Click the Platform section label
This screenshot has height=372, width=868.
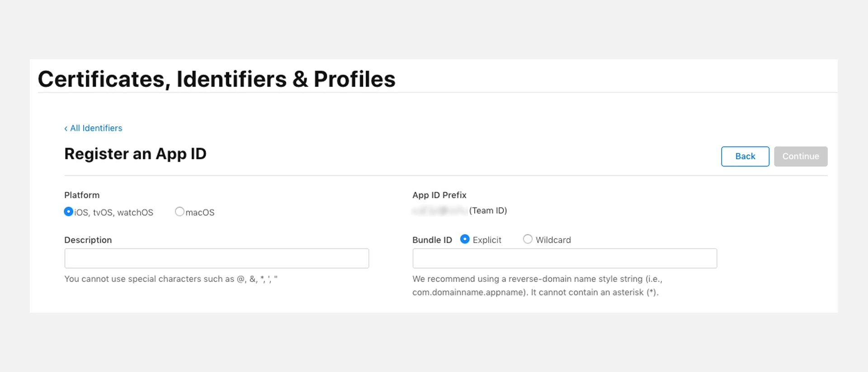point(82,195)
